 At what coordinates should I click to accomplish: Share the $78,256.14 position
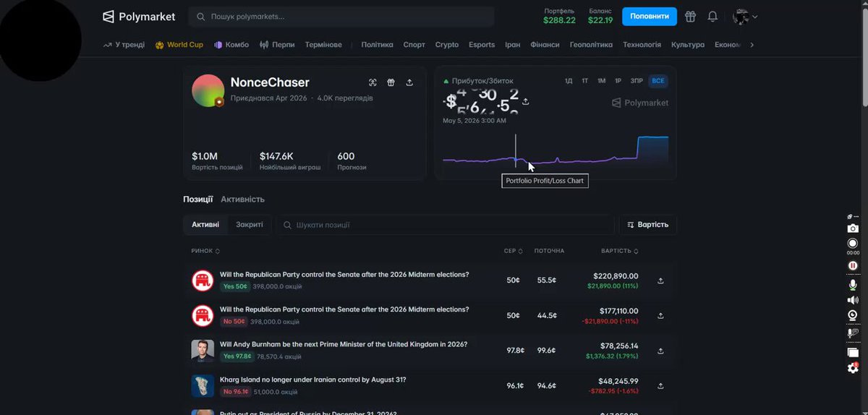click(x=660, y=351)
